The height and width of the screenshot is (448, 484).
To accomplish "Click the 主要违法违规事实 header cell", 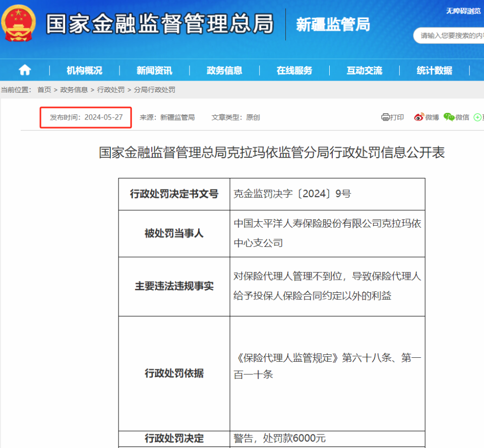I will [174, 286].
